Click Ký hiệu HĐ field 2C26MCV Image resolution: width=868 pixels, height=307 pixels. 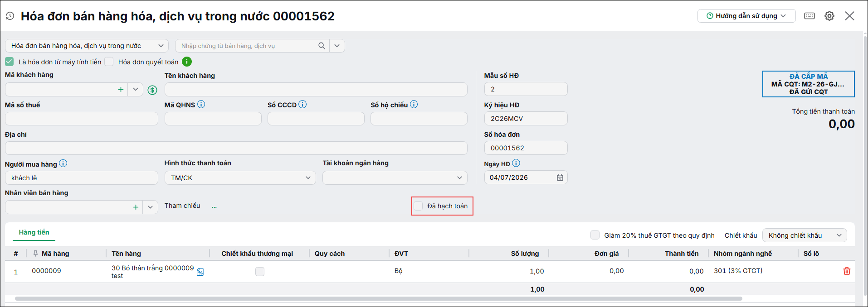click(x=526, y=119)
